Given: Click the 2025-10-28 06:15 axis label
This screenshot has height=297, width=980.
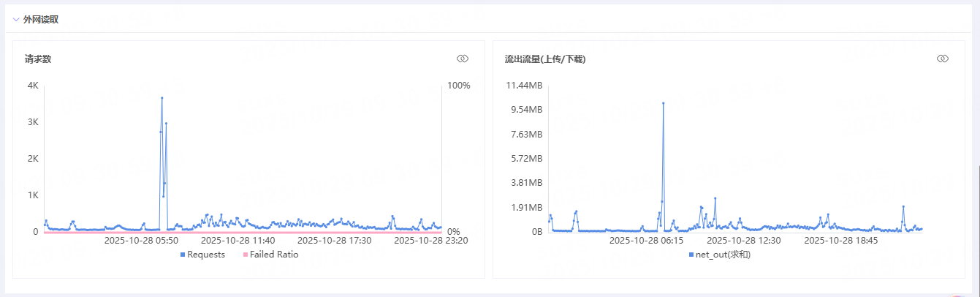Looking at the screenshot, I should (646, 240).
